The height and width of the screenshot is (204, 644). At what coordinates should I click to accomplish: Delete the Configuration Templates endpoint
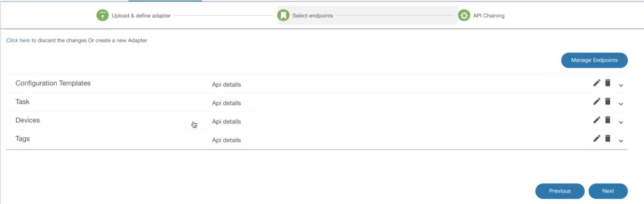(x=607, y=83)
